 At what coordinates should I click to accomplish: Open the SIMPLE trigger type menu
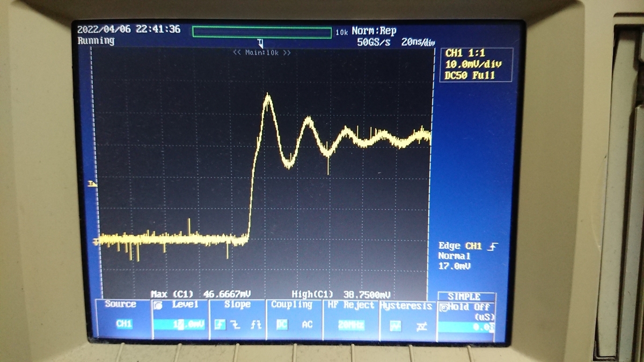coord(464,297)
